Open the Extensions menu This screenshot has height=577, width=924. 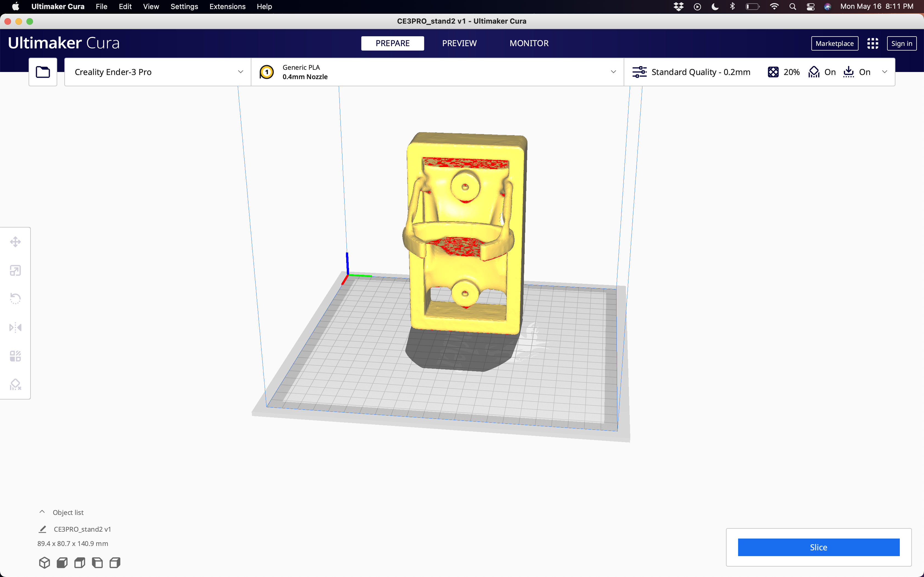227,7
